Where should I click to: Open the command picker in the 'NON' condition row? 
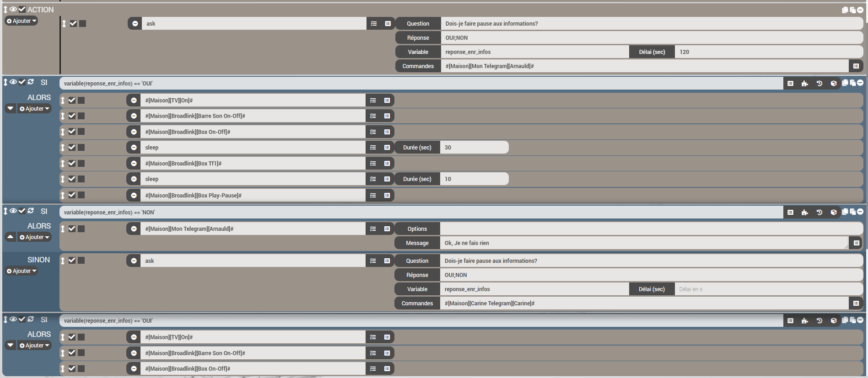coord(790,212)
